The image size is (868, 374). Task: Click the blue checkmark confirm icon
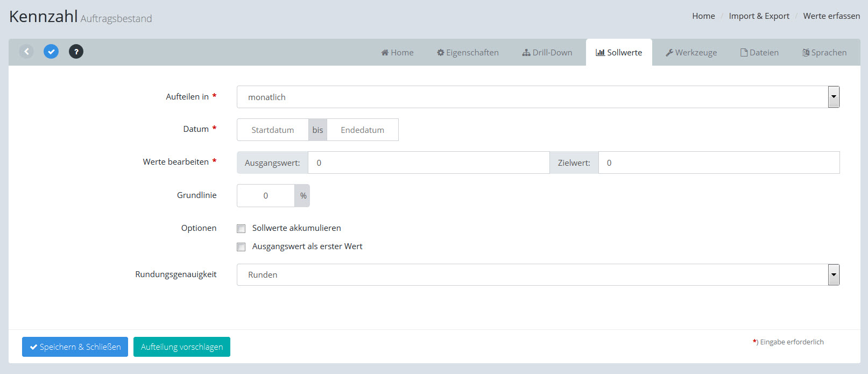pos(51,52)
